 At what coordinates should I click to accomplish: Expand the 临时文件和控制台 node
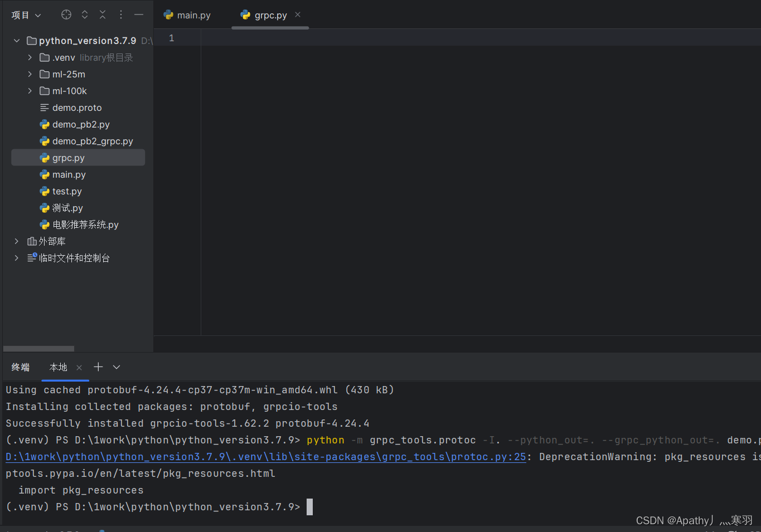click(x=16, y=257)
